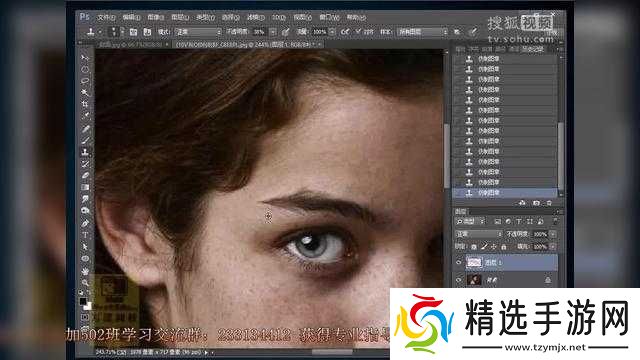The height and width of the screenshot is (360, 640).
Task: Open the layer opacity dropdown arrow
Action: (x=553, y=234)
